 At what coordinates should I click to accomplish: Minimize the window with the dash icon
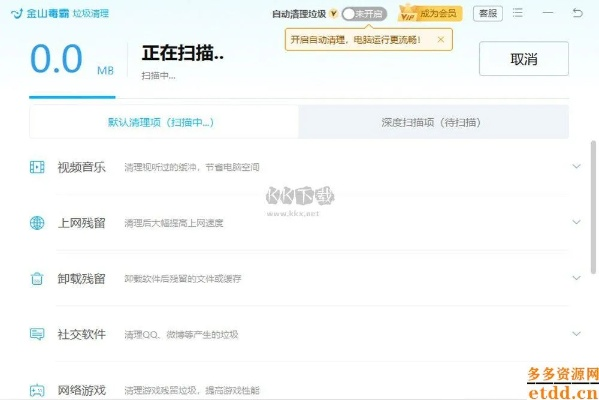pos(548,13)
